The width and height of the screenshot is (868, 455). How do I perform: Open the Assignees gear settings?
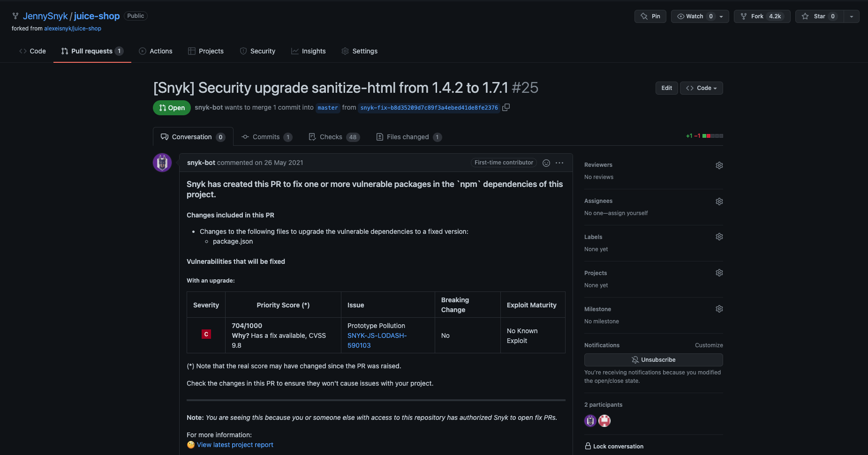click(x=719, y=201)
